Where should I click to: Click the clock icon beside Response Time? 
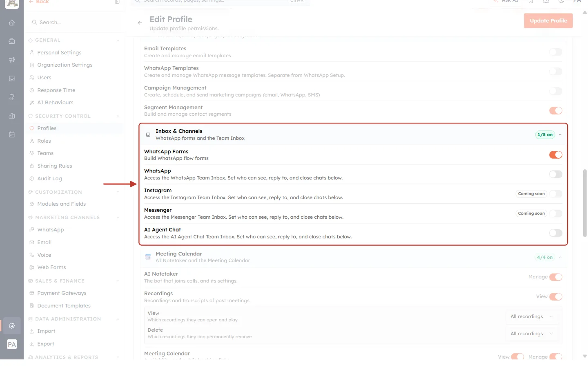click(x=32, y=90)
